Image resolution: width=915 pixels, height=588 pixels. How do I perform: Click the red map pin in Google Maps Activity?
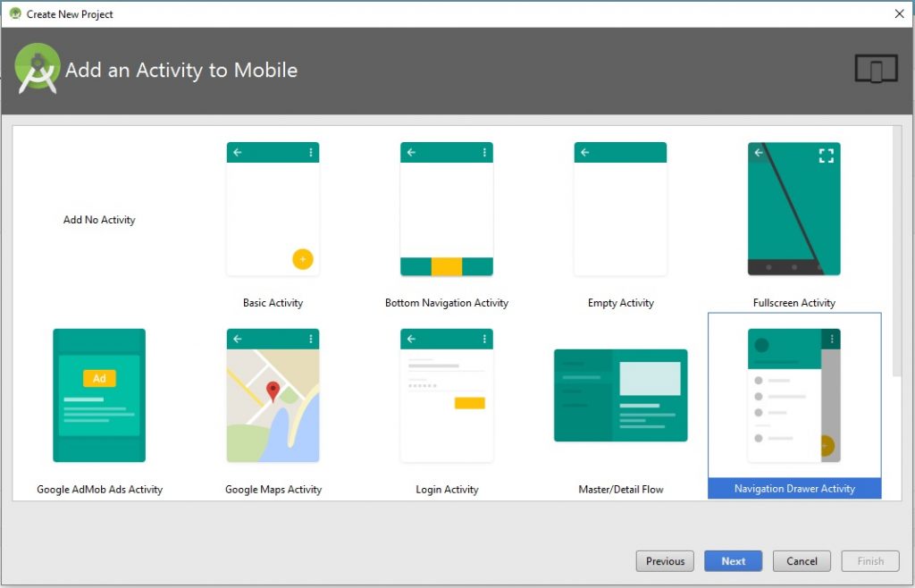(273, 391)
